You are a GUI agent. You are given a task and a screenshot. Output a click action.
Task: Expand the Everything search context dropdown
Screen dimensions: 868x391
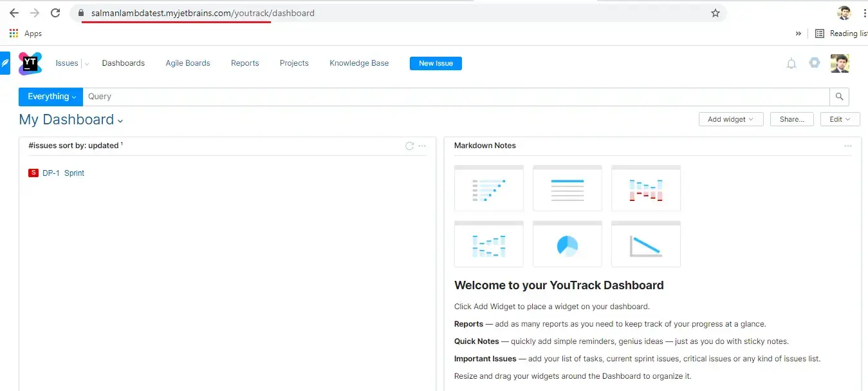51,97
